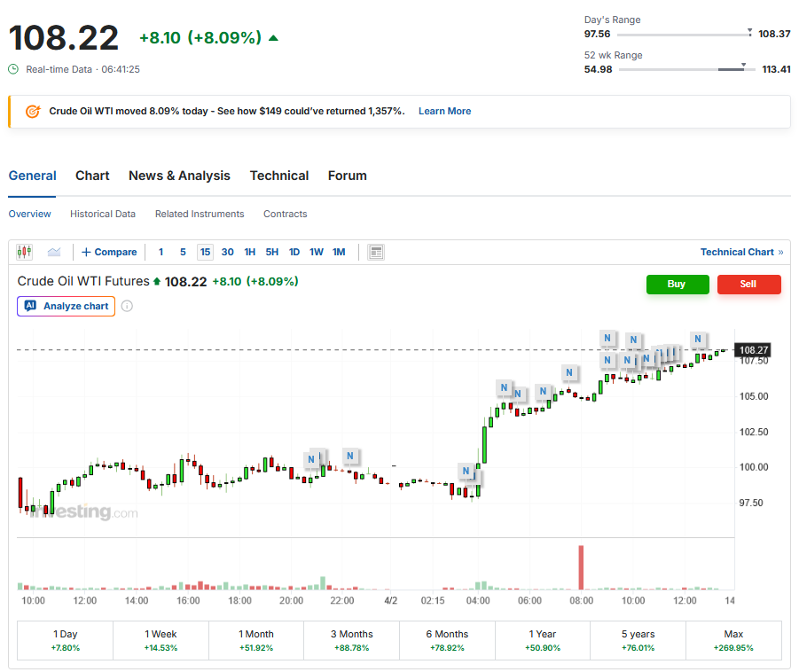Open the news marker above 08:00 candles
The width and height of the screenshot is (799, 672).
[569, 372]
